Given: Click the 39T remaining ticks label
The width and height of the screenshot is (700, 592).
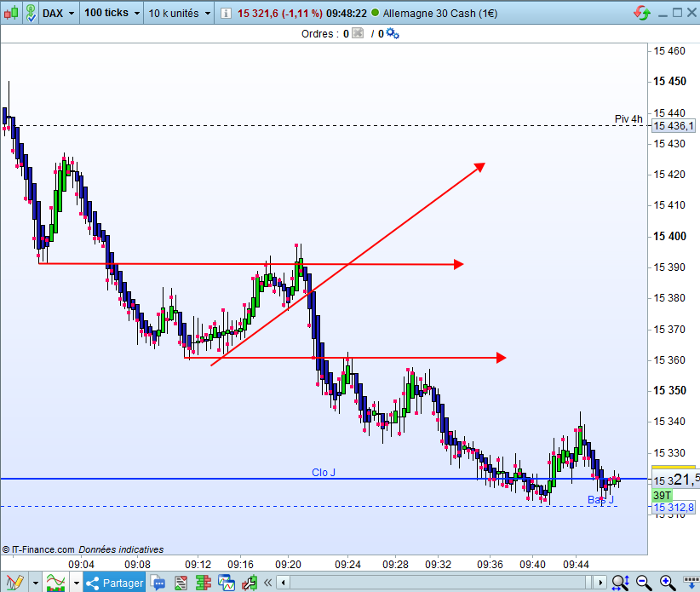Looking at the screenshot, I should (x=662, y=495).
